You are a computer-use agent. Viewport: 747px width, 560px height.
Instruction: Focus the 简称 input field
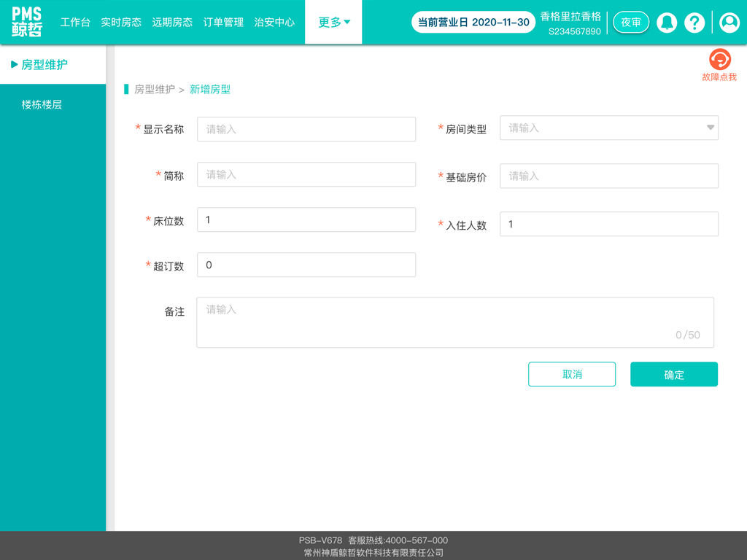pyautogui.click(x=306, y=174)
